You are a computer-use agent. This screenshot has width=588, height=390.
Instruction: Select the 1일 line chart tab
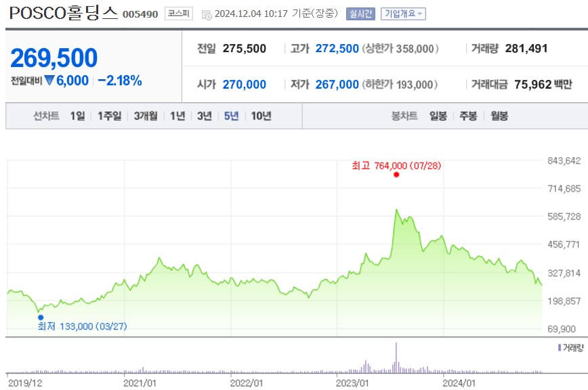pyautogui.click(x=78, y=116)
